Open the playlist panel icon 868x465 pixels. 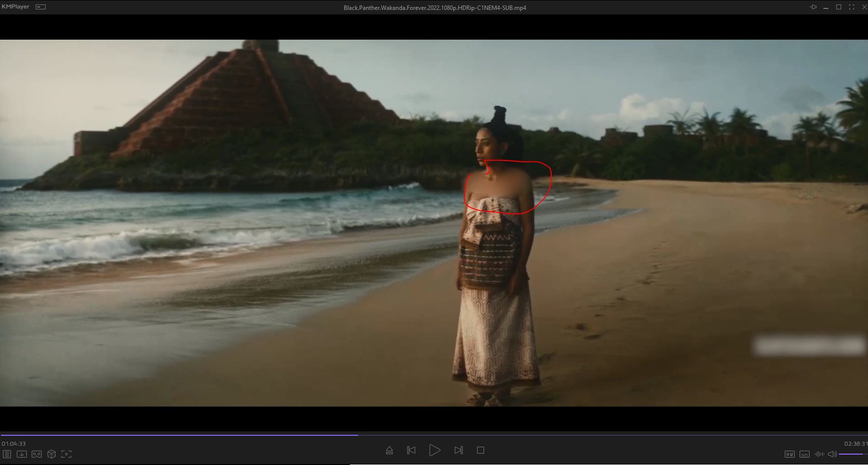6,454
